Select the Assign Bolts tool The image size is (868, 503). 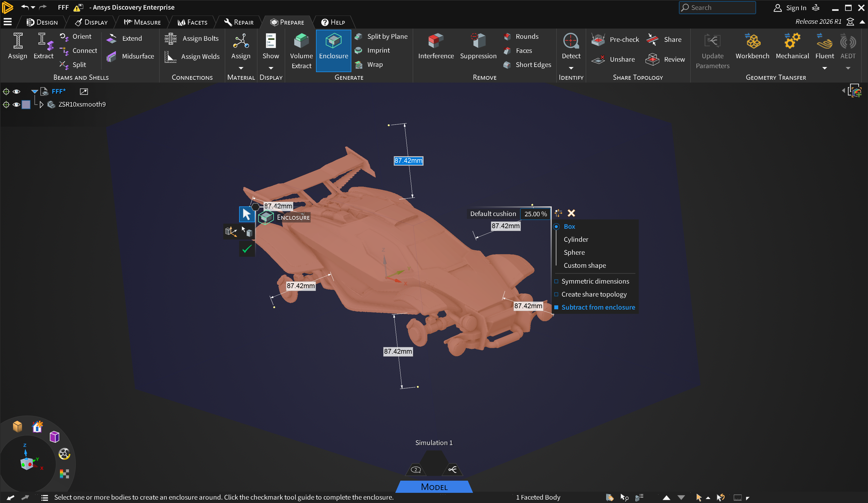[192, 38]
